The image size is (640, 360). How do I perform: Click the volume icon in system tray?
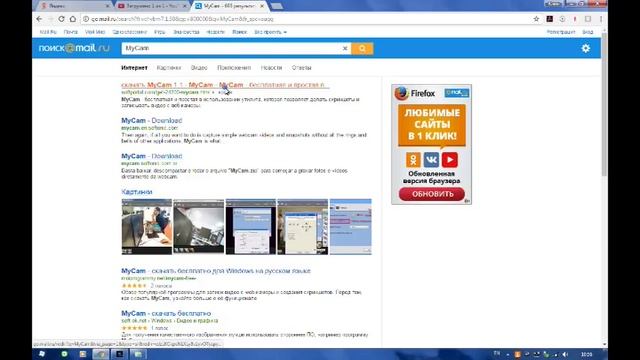pyautogui.click(x=565, y=354)
